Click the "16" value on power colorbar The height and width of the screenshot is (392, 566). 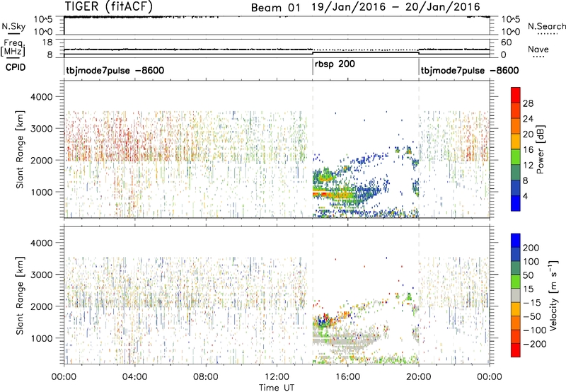coord(528,150)
